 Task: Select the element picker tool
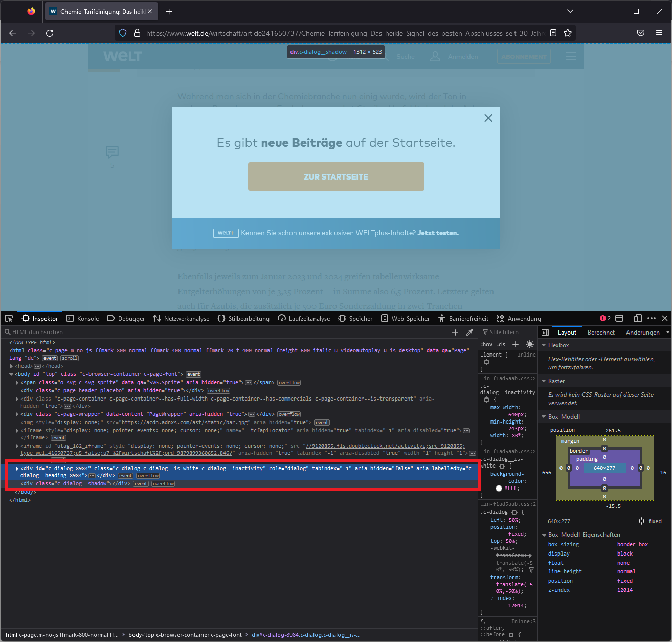click(8, 318)
